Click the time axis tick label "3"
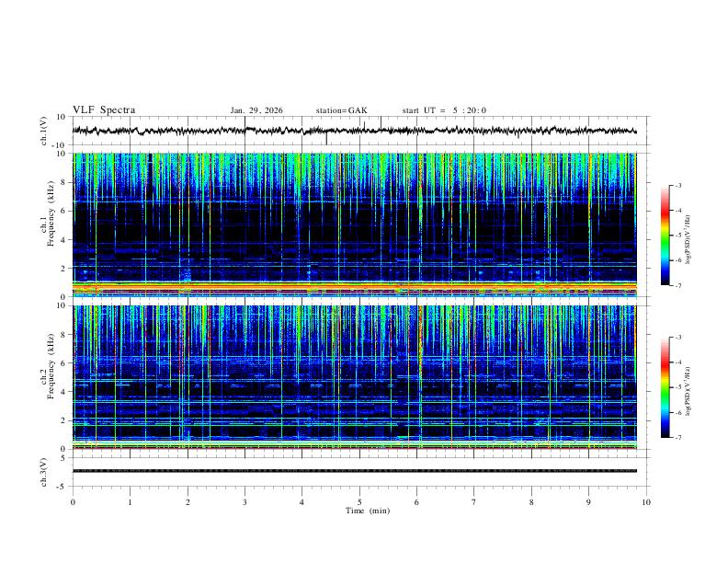 245,502
